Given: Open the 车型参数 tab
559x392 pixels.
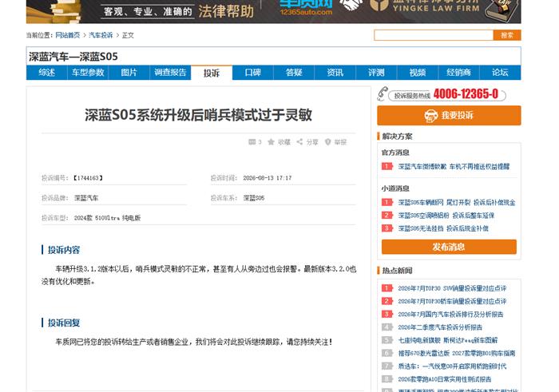Looking at the screenshot, I should 88,73.
